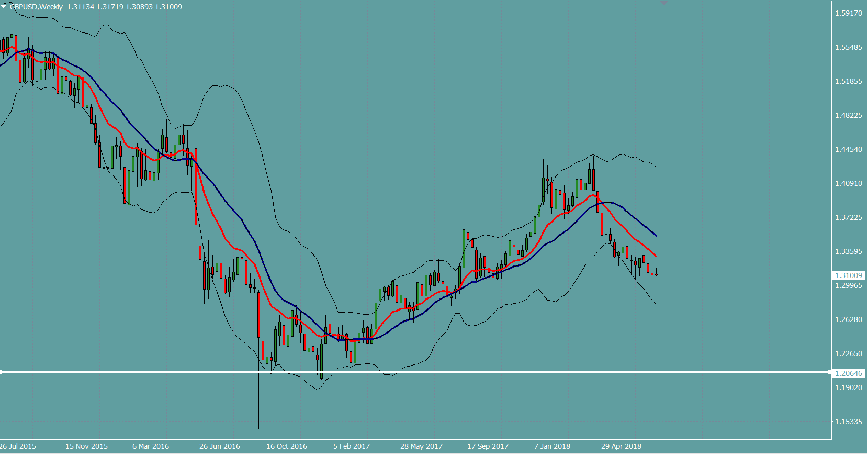Screen dimensions: 868x454
Task: Click the 1.31009 current price label
Action: pyautogui.click(x=848, y=275)
